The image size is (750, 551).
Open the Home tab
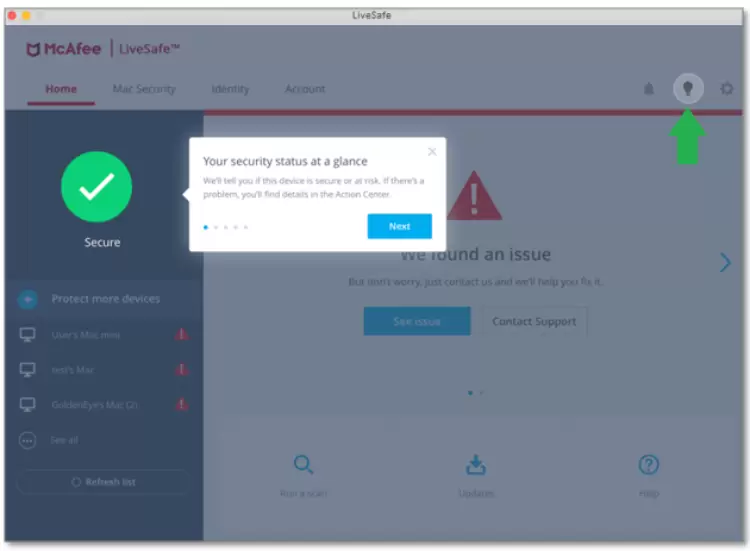click(61, 89)
